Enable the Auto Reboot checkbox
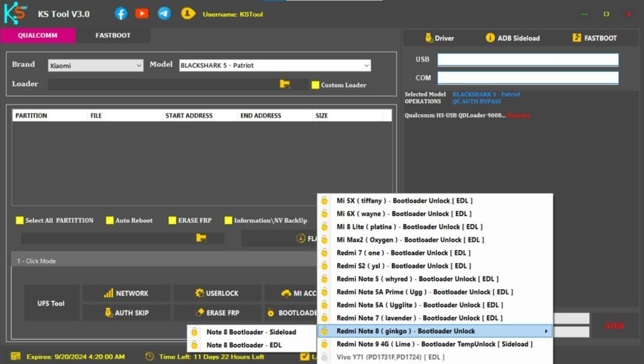This screenshot has width=644, height=364. click(x=109, y=220)
